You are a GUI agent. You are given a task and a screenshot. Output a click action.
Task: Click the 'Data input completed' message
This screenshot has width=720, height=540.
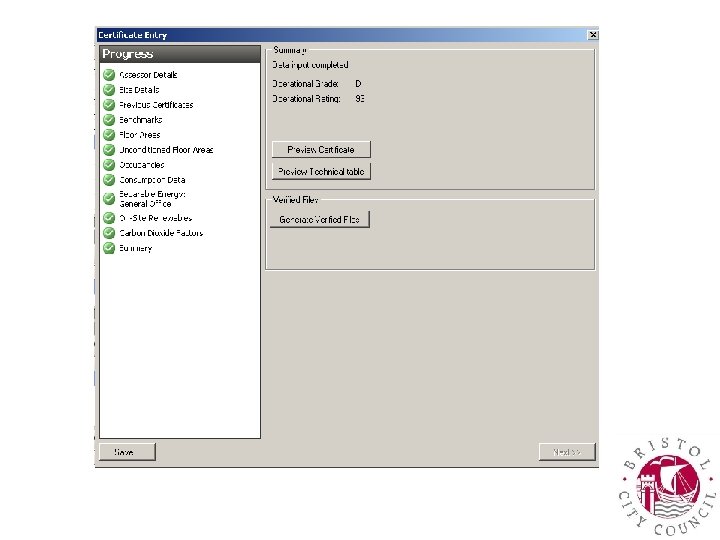click(x=310, y=65)
